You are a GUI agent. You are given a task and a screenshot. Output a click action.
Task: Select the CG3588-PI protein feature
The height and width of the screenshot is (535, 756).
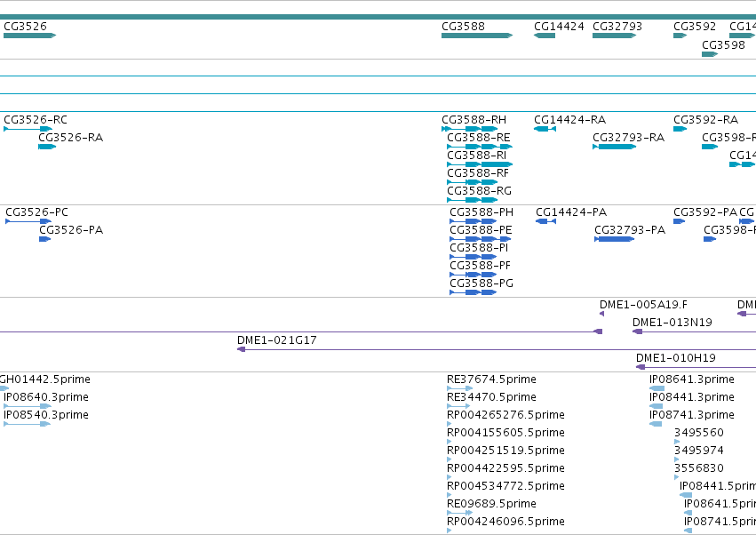[473, 257]
